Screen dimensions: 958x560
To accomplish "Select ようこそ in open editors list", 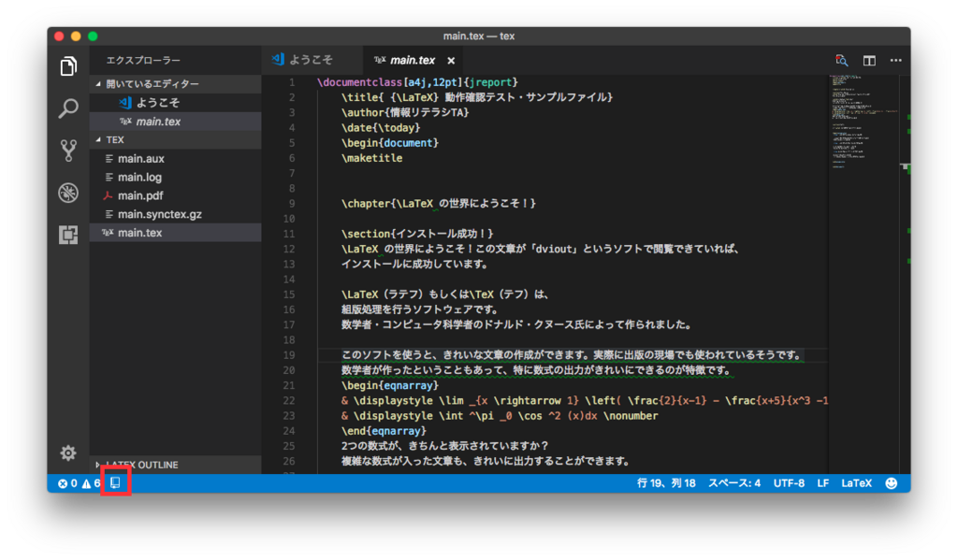I will tap(175, 103).
